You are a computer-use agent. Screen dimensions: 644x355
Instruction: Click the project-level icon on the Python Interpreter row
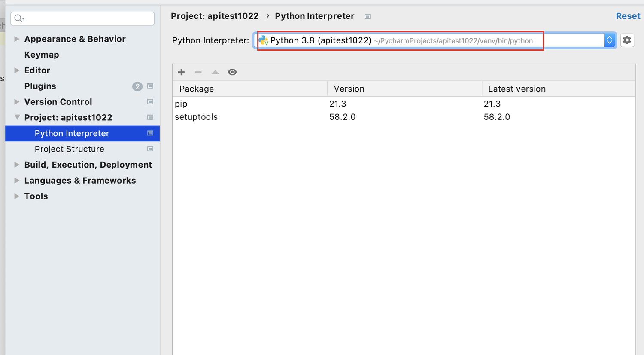tap(150, 133)
